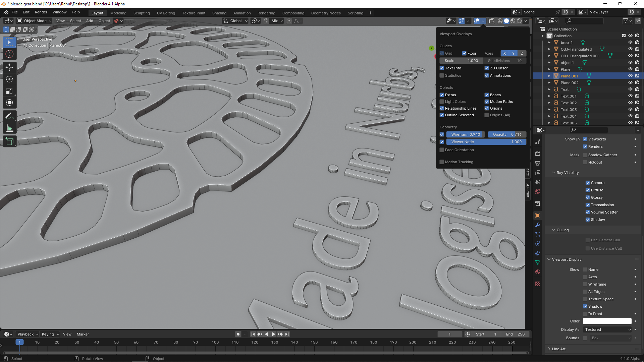Viewport: 644px width, 362px height.
Task: Play the animation forward
Action: point(273,334)
